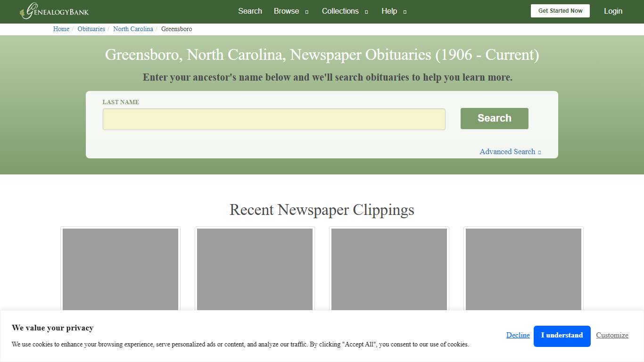
Task: Open the Login page
Action: 613,11
